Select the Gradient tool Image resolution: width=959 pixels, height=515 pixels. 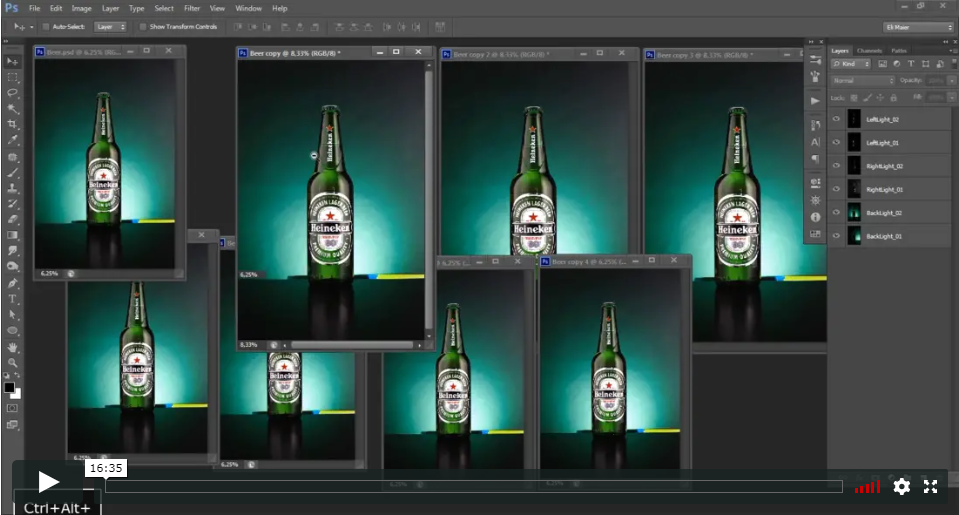(x=12, y=235)
